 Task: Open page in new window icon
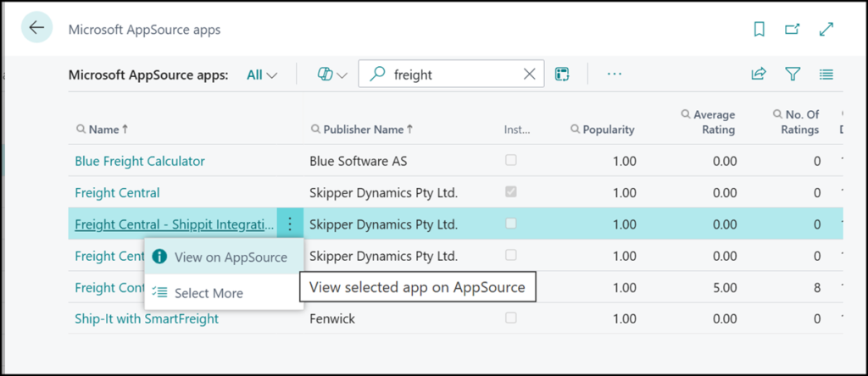pos(793,30)
